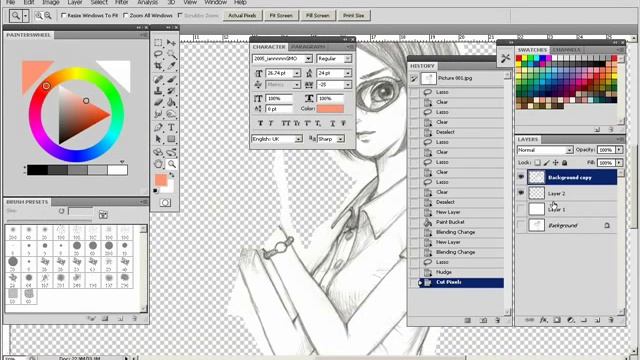Select the Quick Selection tool
The image size is (640, 360).
pos(171,54)
